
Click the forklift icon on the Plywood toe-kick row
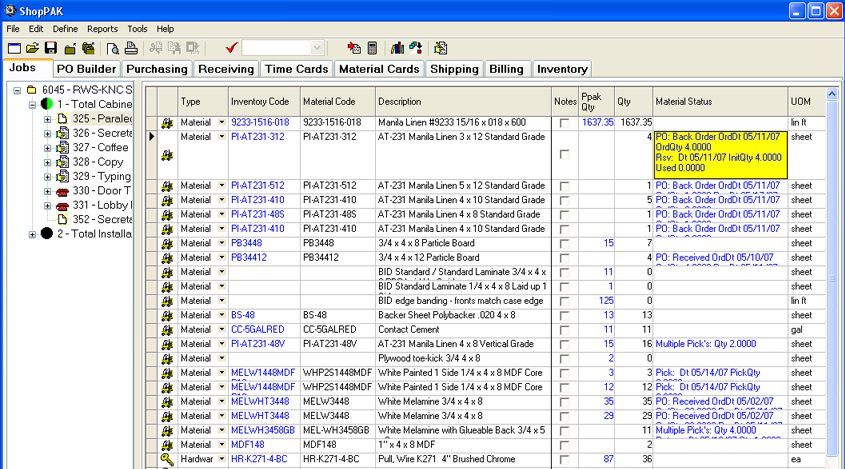pos(167,358)
